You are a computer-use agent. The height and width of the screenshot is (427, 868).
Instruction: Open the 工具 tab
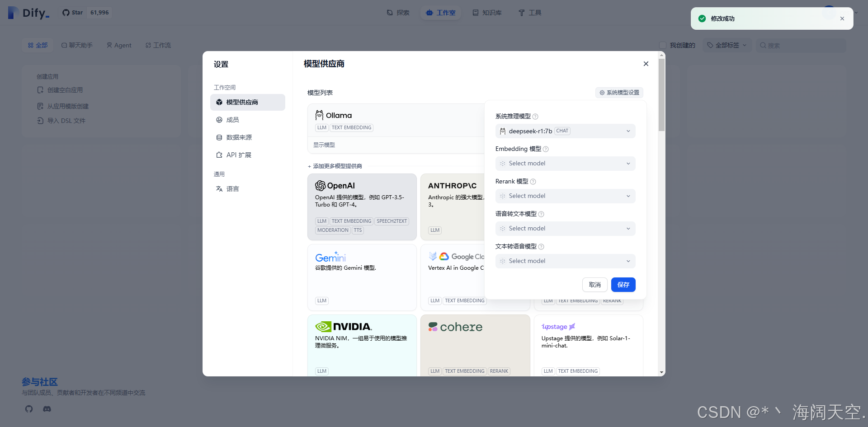(530, 13)
